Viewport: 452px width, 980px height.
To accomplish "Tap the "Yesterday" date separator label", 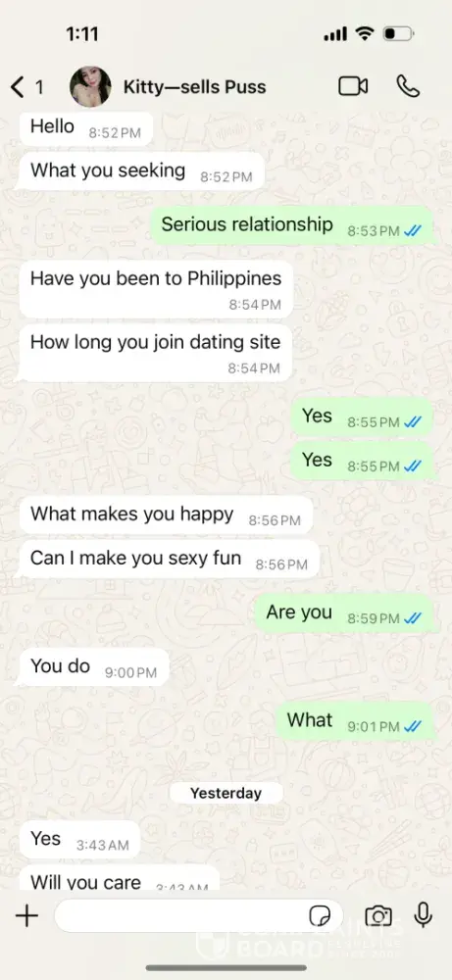I will pyautogui.click(x=226, y=793).
